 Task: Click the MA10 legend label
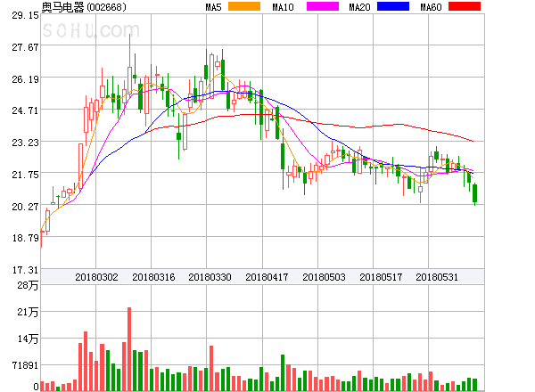283,7
